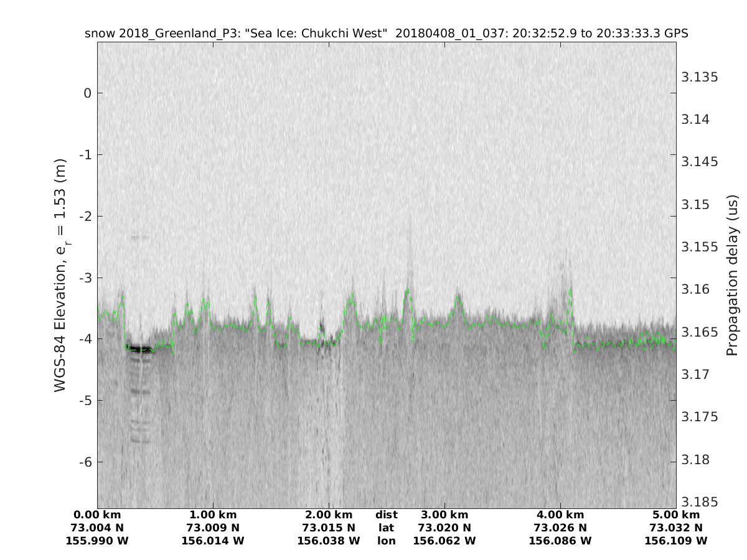
Task: Click the "5.00 km" distance tick label
Action: (676, 515)
